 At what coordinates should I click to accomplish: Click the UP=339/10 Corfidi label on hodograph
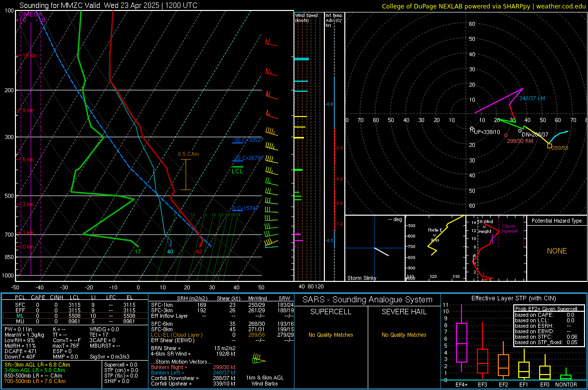coord(487,132)
